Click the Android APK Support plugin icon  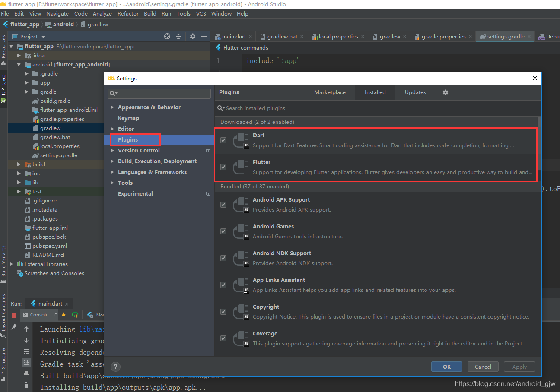[241, 205]
